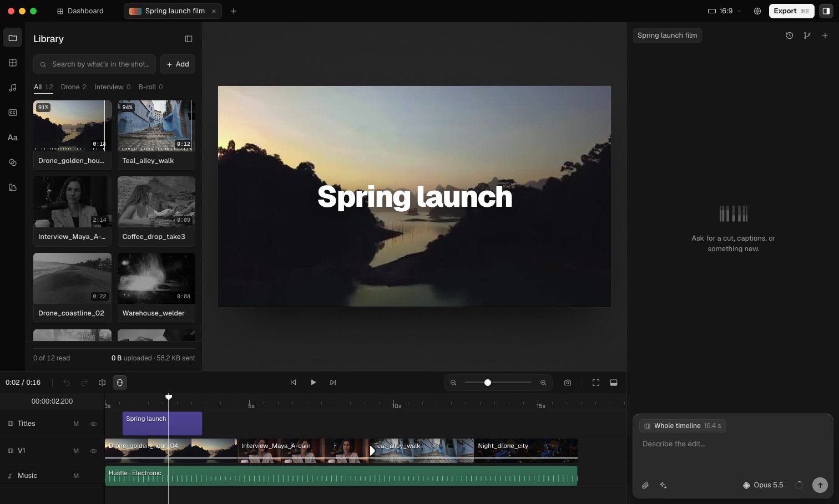Screen dimensions: 839x504
Task: Enter fullscreen preview
Action: [x=596, y=383]
